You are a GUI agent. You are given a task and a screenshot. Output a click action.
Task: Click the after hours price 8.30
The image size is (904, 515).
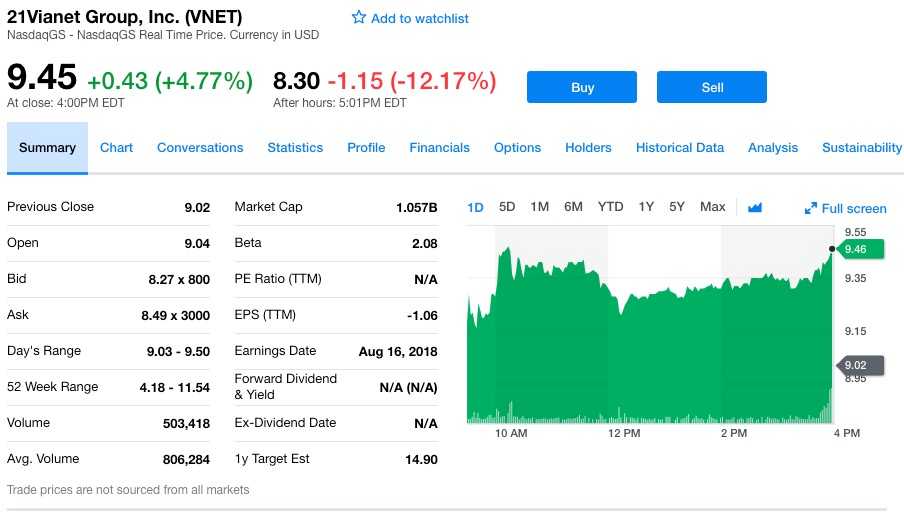(296, 81)
